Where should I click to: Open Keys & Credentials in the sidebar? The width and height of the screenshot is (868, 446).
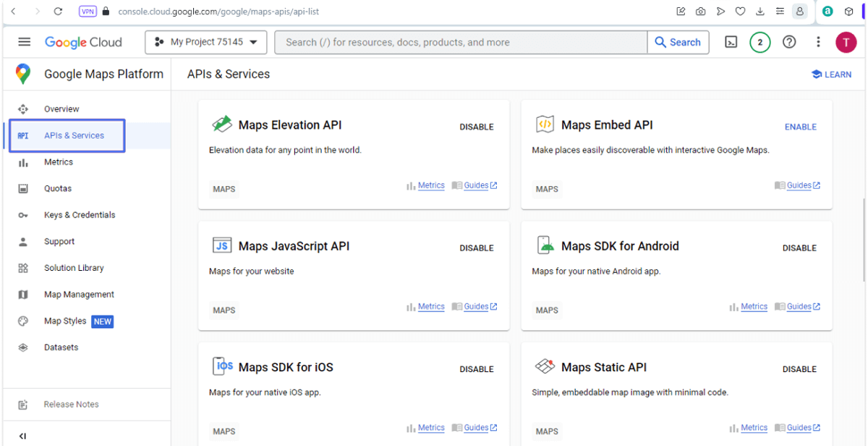coord(80,215)
